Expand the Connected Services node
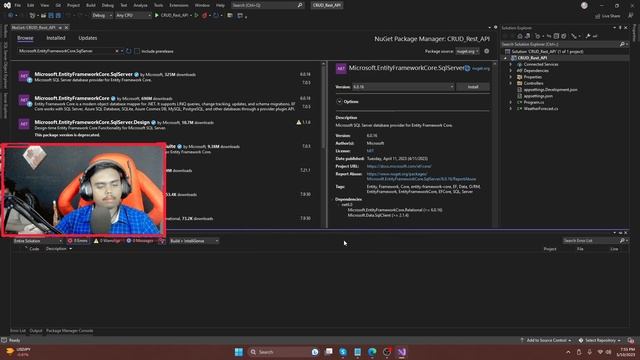 pyautogui.click(x=510, y=64)
